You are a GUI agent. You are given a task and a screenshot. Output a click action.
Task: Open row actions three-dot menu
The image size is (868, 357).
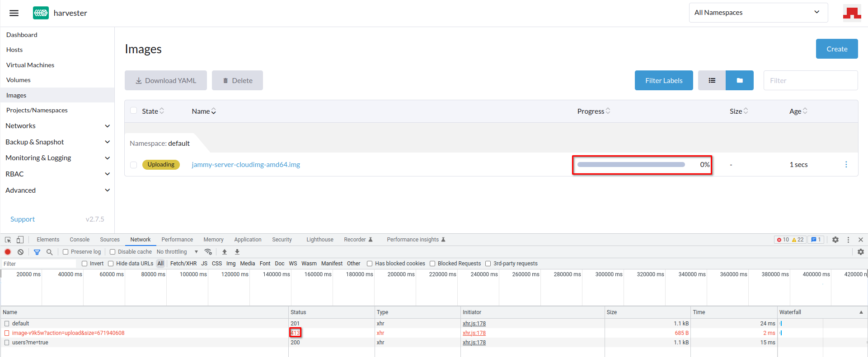pos(846,165)
